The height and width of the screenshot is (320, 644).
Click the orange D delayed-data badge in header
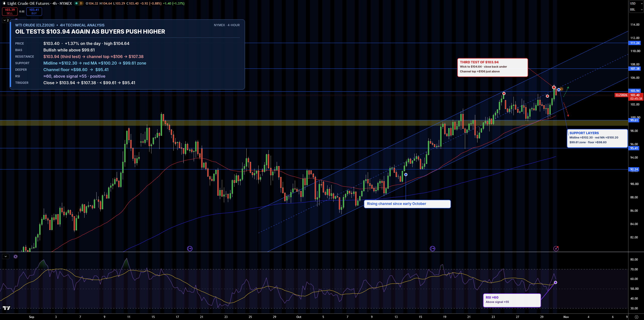pyautogui.click(x=81, y=3)
